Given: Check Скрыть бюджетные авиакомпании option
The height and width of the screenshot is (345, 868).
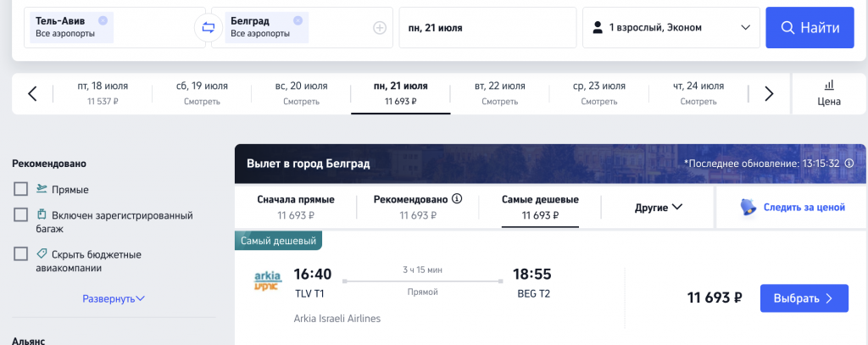Looking at the screenshot, I should click(20, 254).
